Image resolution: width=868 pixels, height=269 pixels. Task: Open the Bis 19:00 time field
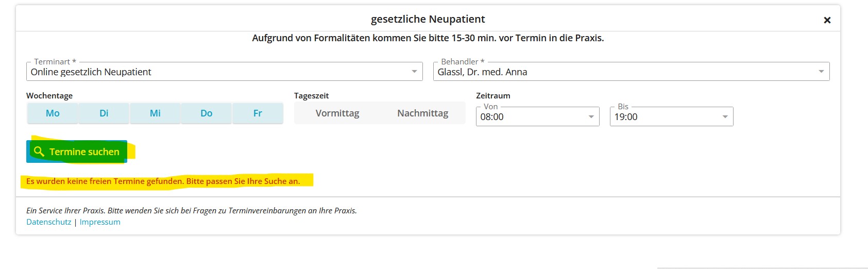click(x=672, y=116)
